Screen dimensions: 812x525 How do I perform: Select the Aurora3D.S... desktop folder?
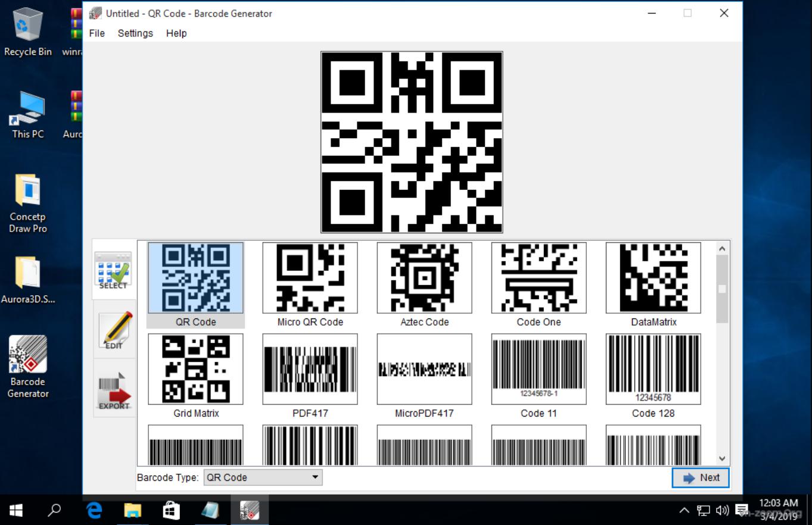pyautogui.click(x=27, y=280)
